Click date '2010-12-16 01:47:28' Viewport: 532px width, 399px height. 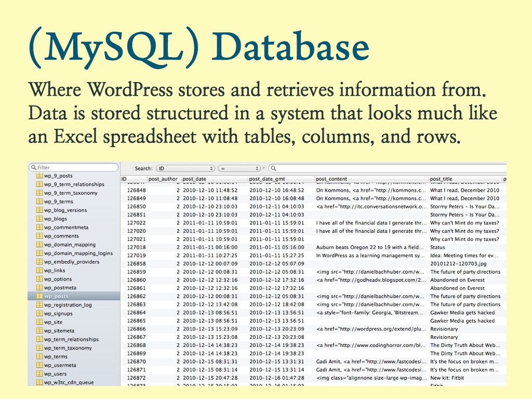coord(277,378)
